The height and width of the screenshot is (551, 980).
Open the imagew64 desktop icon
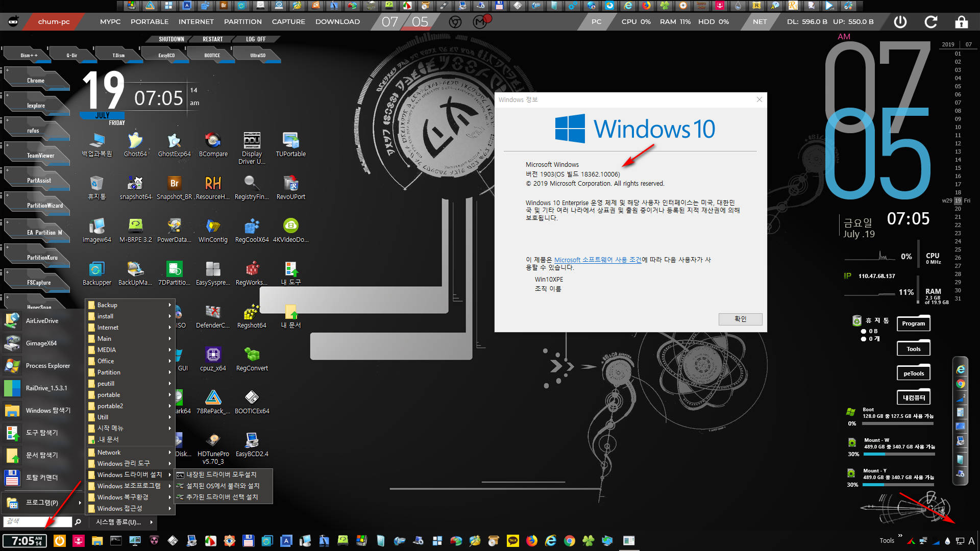click(96, 231)
